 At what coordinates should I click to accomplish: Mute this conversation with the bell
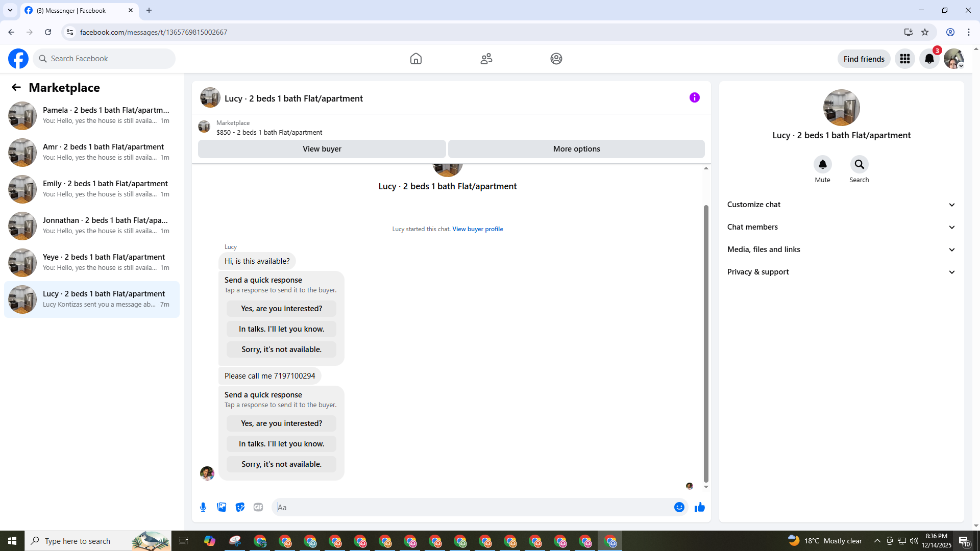pyautogui.click(x=822, y=164)
